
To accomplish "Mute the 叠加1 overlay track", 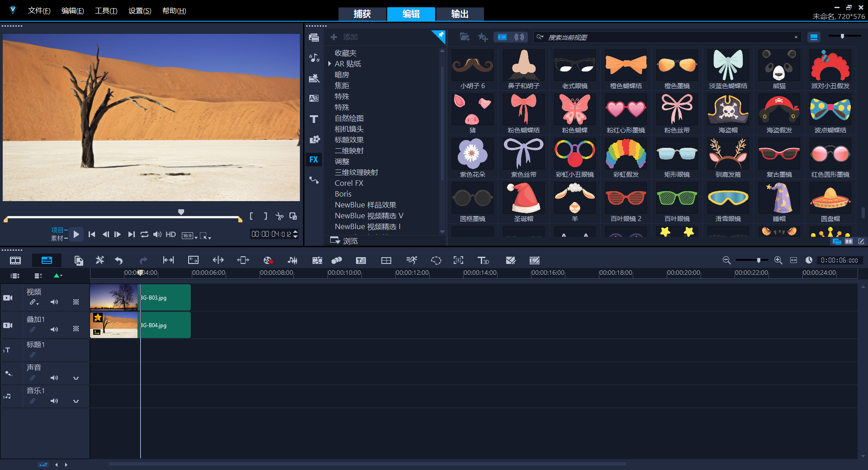I will click(x=54, y=329).
